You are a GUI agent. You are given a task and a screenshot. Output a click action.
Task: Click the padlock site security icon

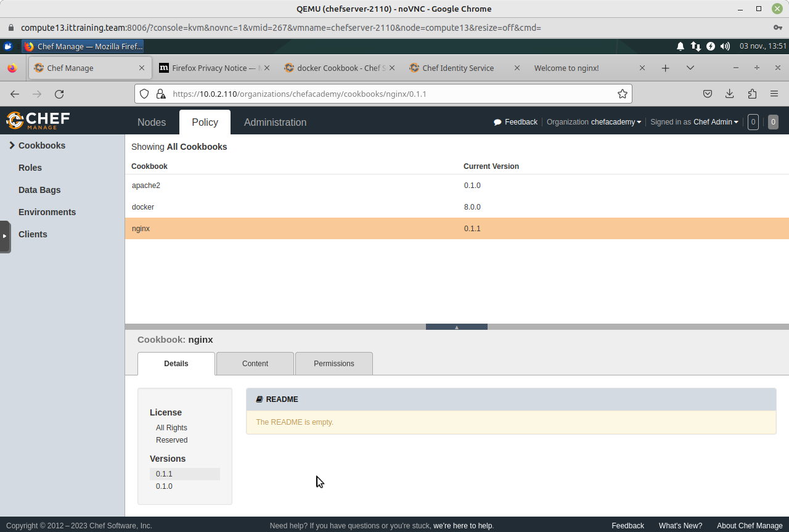point(160,94)
